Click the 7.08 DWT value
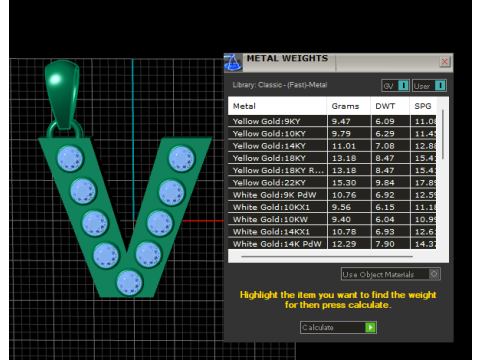This screenshot has width=480, height=360. 385,146
